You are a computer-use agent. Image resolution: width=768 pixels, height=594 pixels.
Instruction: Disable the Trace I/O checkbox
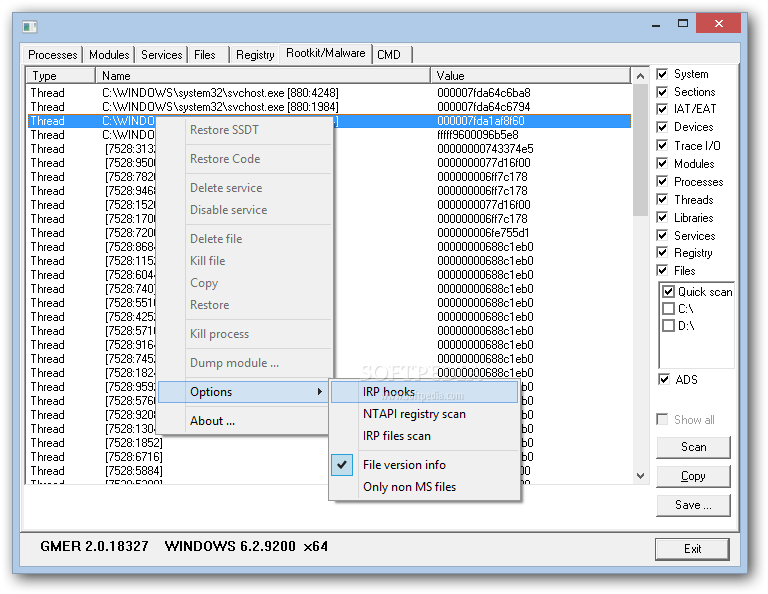662,145
